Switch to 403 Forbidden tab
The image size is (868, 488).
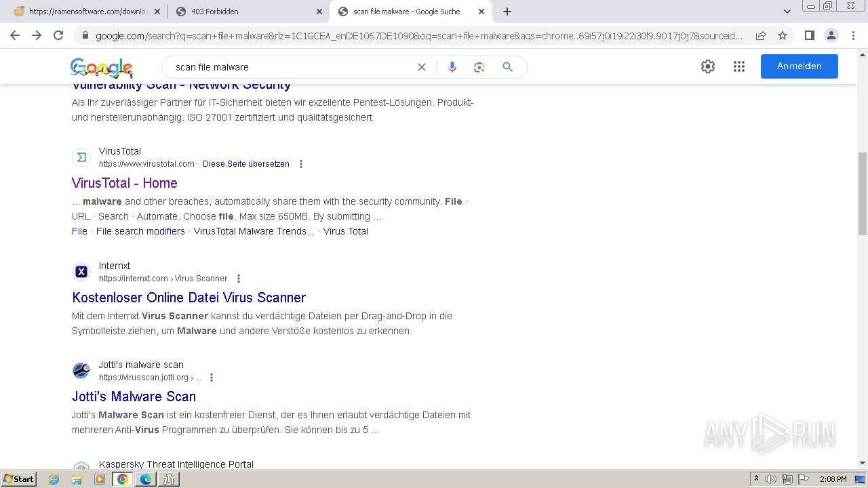249,12
